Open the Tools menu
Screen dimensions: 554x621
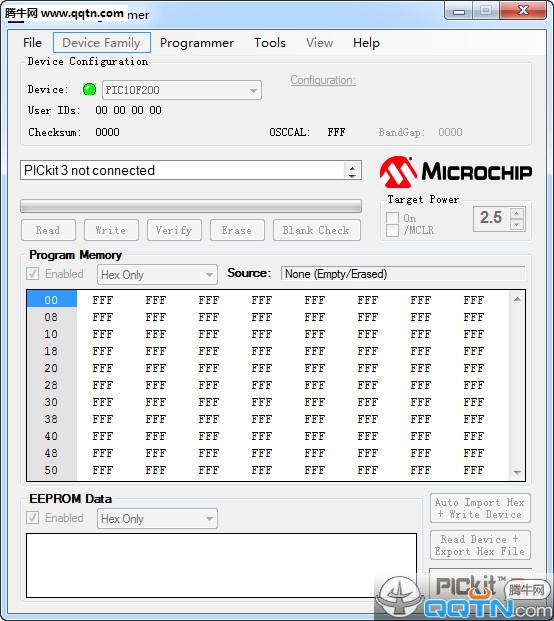pyautogui.click(x=270, y=43)
